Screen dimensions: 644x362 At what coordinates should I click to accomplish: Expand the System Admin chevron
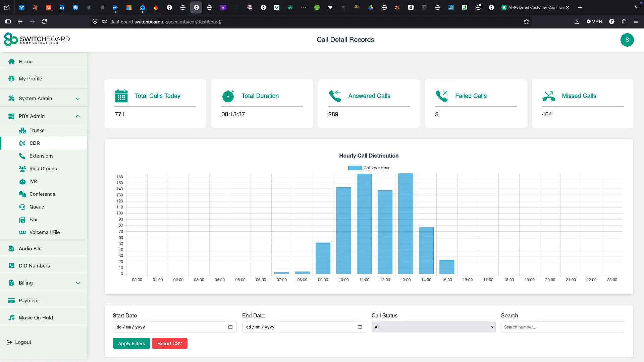(78, 99)
